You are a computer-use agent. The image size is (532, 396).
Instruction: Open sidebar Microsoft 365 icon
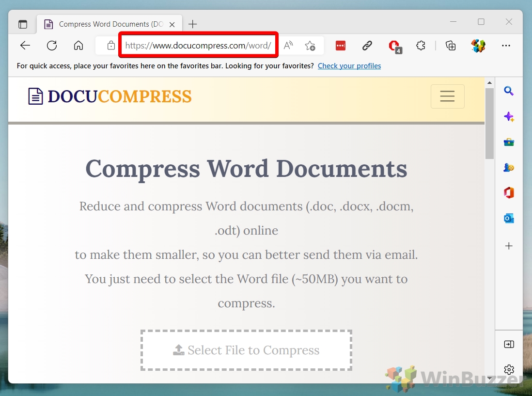(x=509, y=193)
